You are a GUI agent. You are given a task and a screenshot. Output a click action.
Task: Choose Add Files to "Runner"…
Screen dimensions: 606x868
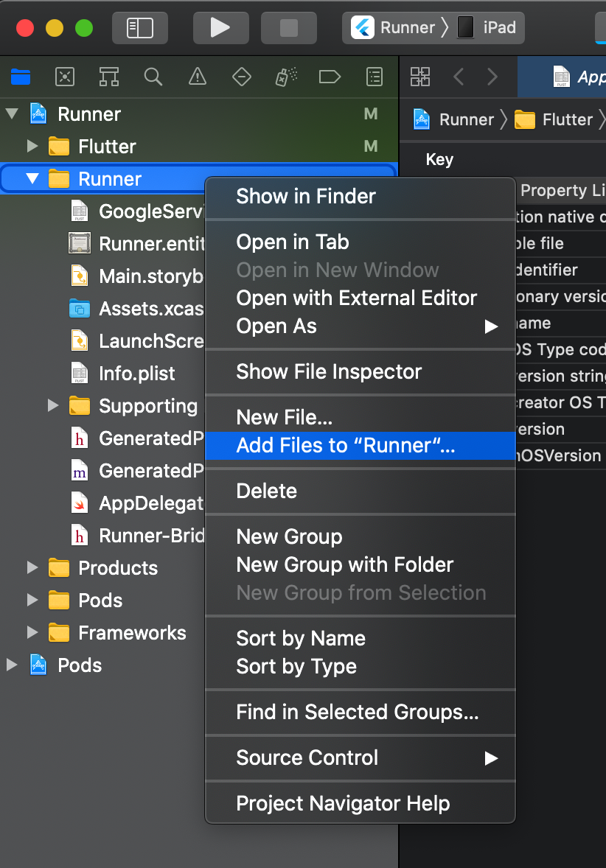click(360, 446)
